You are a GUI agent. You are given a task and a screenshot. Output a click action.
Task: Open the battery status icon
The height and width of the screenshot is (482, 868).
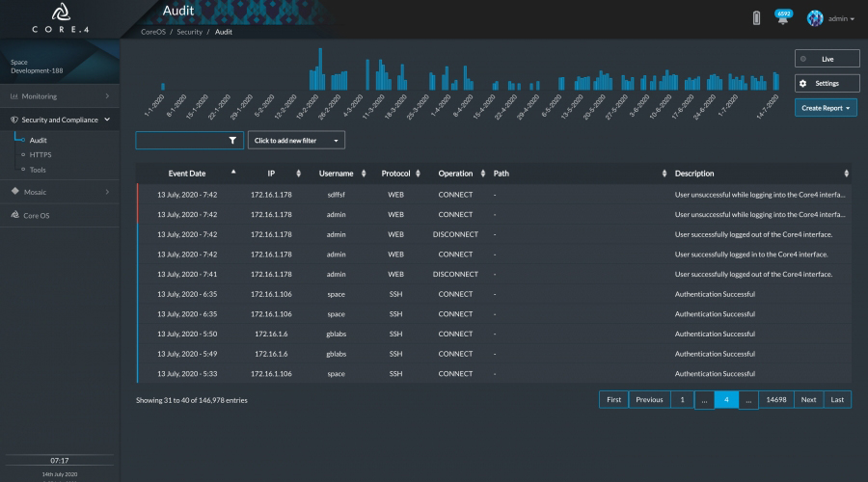pyautogui.click(x=756, y=18)
